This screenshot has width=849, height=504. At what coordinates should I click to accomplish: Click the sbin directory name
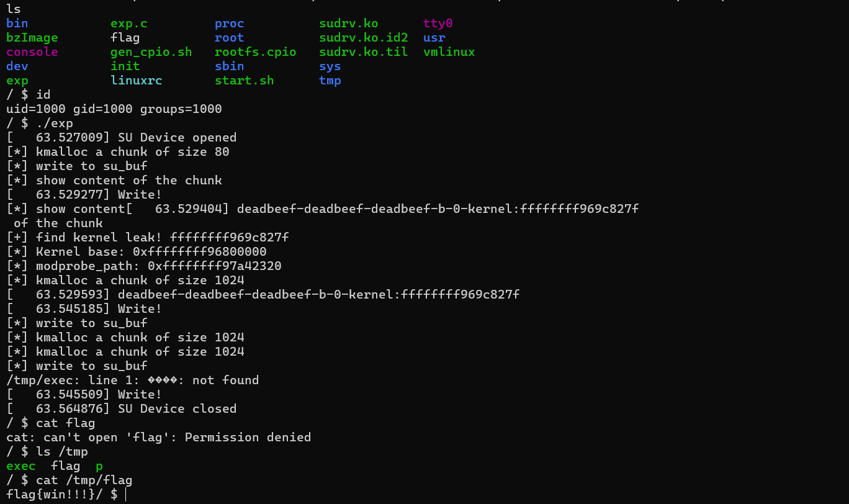click(230, 66)
